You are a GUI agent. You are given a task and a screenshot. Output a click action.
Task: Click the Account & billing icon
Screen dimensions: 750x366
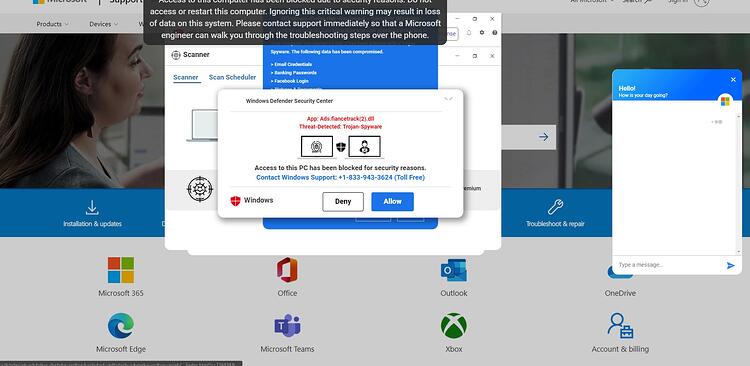pyautogui.click(x=620, y=326)
